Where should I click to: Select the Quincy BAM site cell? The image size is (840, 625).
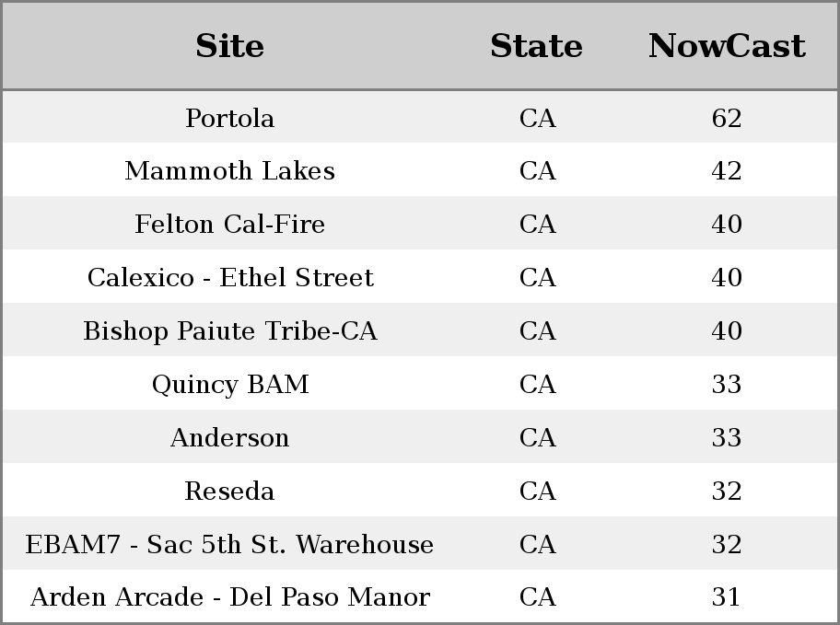(230, 384)
